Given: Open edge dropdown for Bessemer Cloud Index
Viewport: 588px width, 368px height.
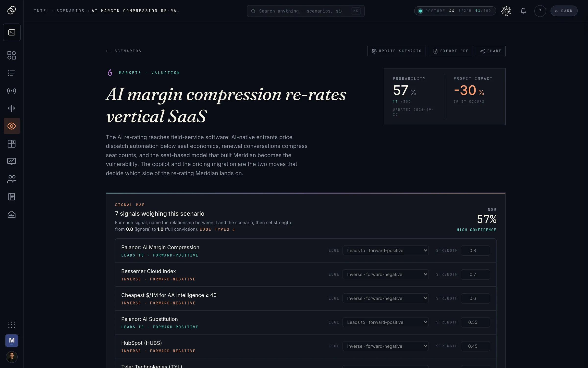Looking at the screenshot, I should pos(386,274).
